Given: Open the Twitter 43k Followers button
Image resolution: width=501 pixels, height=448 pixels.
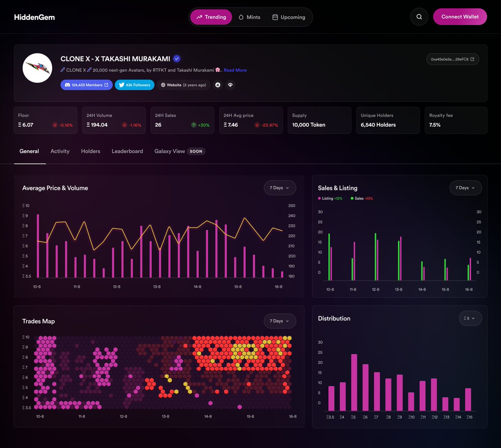Looking at the screenshot, I should coord(134,85).
